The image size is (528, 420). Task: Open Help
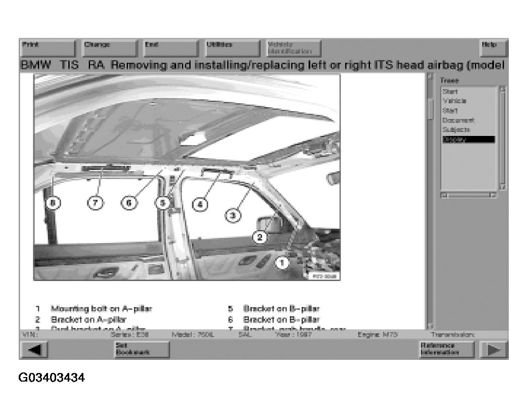pos(493,49)
